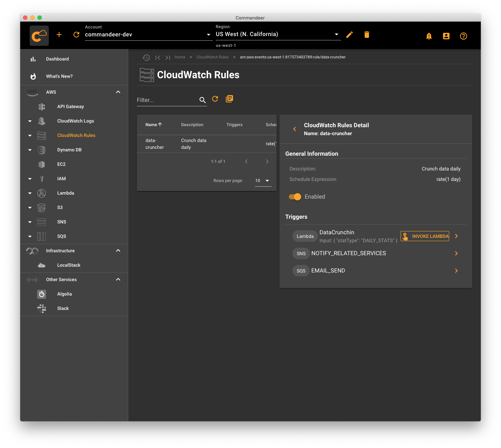Edit account with the pencil icon
501x448 pixels.
point(349,35)
